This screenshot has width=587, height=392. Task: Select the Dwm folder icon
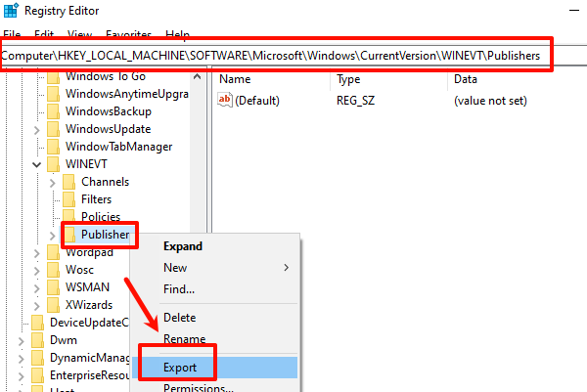[x=37, y=340]
